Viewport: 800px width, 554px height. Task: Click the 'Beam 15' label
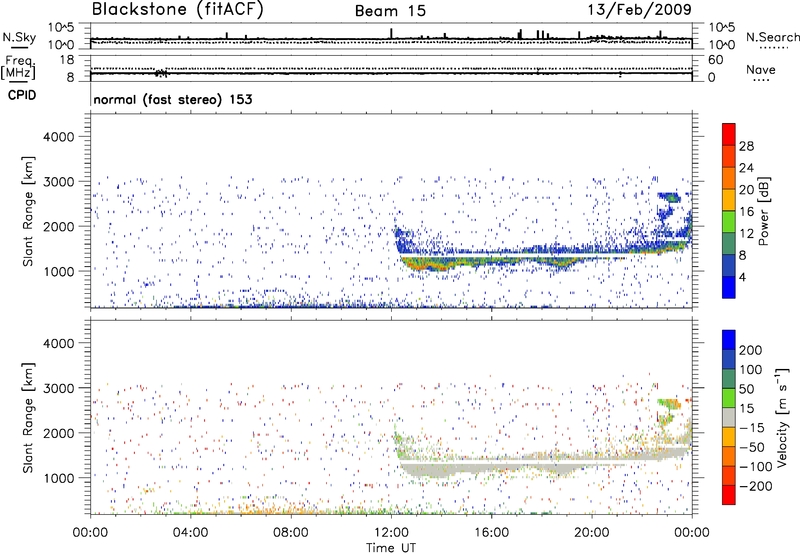390,11
